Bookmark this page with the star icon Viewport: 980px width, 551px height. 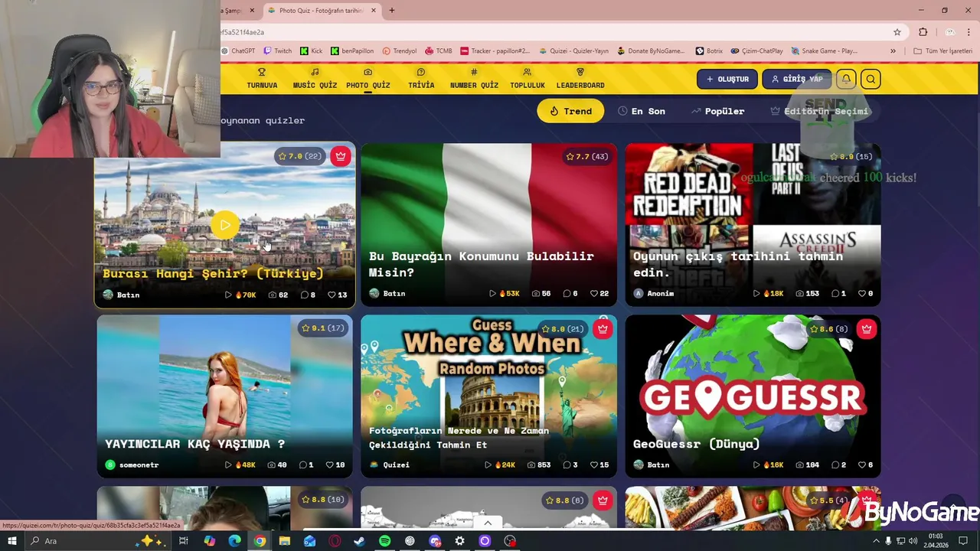tap(897, 32)
